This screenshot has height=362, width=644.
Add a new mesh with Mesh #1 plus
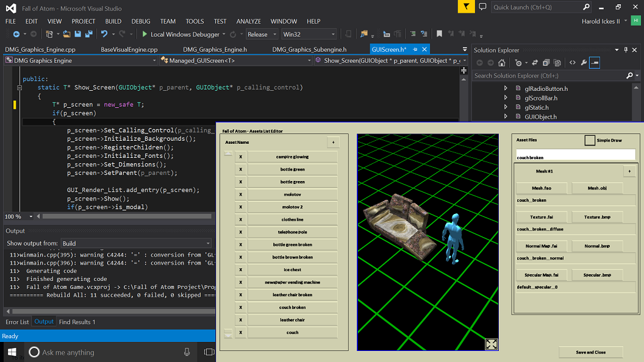pos(629,171)
